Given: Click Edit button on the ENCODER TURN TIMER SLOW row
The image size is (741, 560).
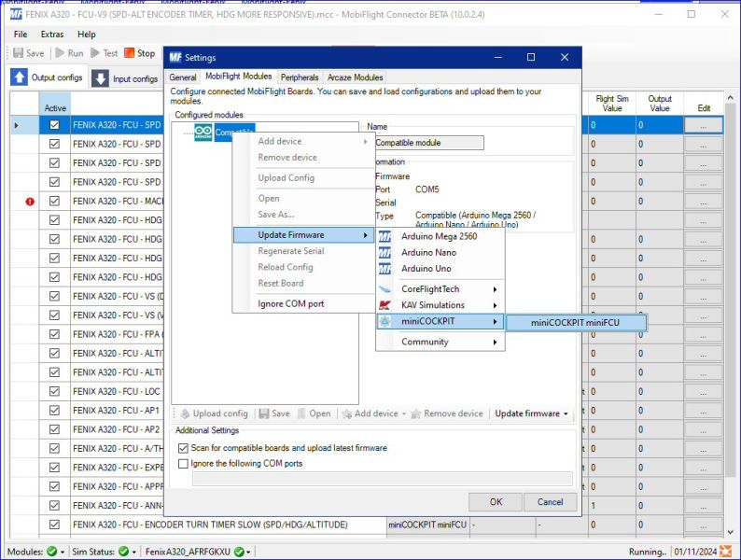Looking at the screenshot, I should 703,525.
